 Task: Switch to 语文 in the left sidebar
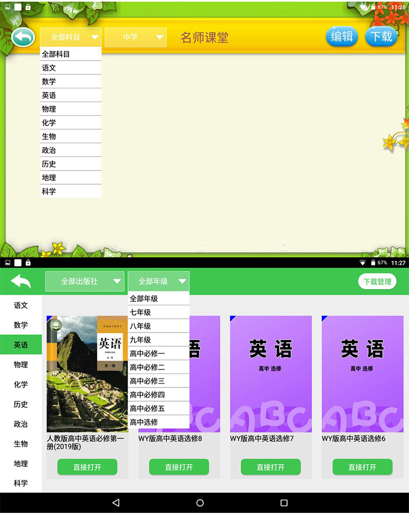(x=21, y=305)
